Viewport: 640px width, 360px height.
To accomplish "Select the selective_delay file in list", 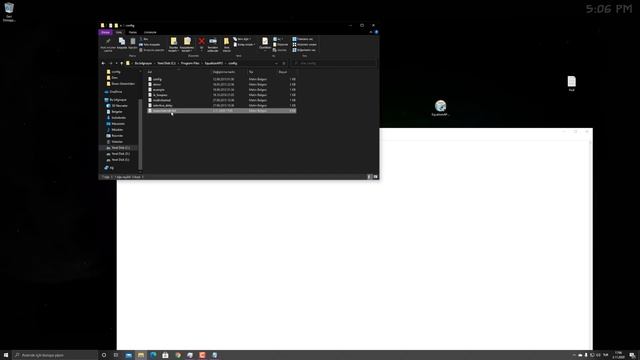I will click(222, 105).
